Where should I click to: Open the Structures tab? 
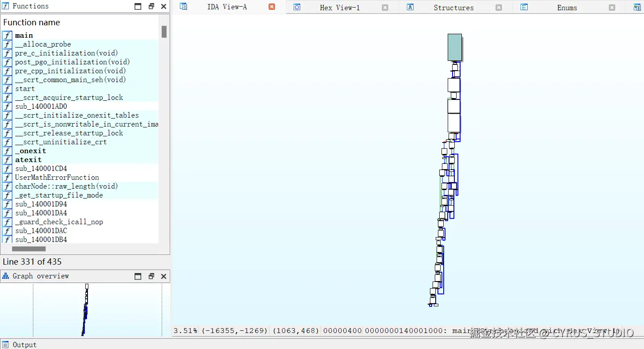point(453,8)
